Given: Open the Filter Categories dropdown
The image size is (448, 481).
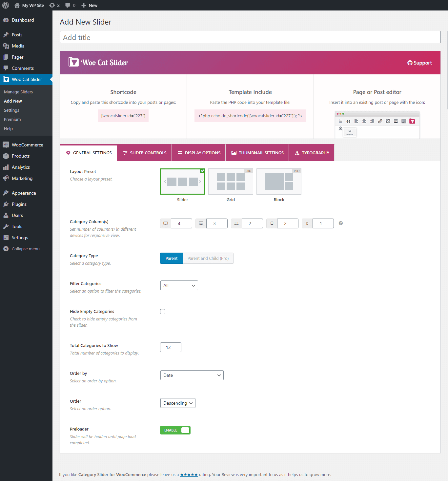Looking at the screenshot, I should pos(179,285).
